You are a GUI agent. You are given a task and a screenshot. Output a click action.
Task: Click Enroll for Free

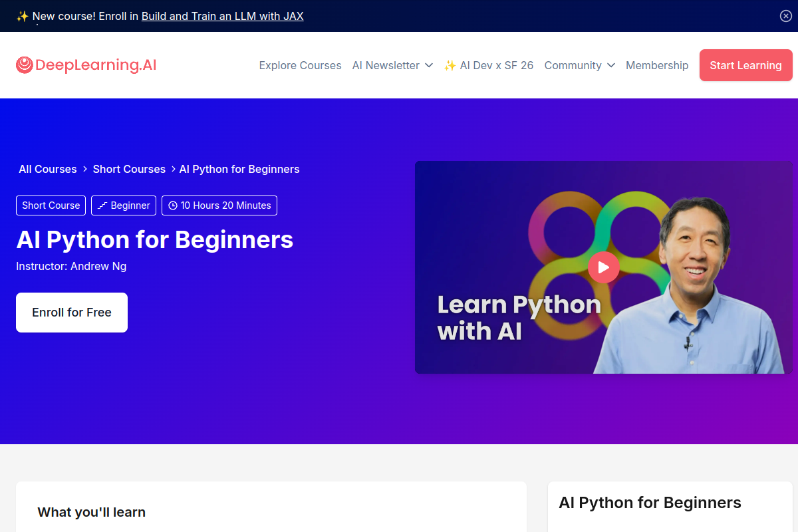(x=71, y=312)
